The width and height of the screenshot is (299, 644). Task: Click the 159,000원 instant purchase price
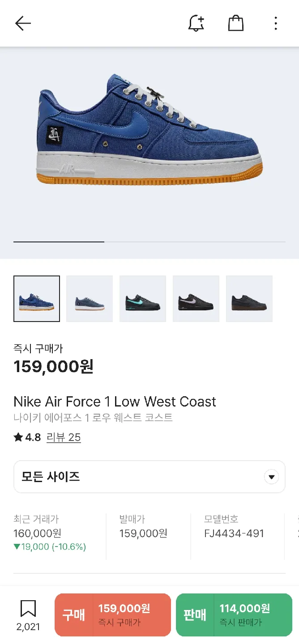click(x=54, y=367)
